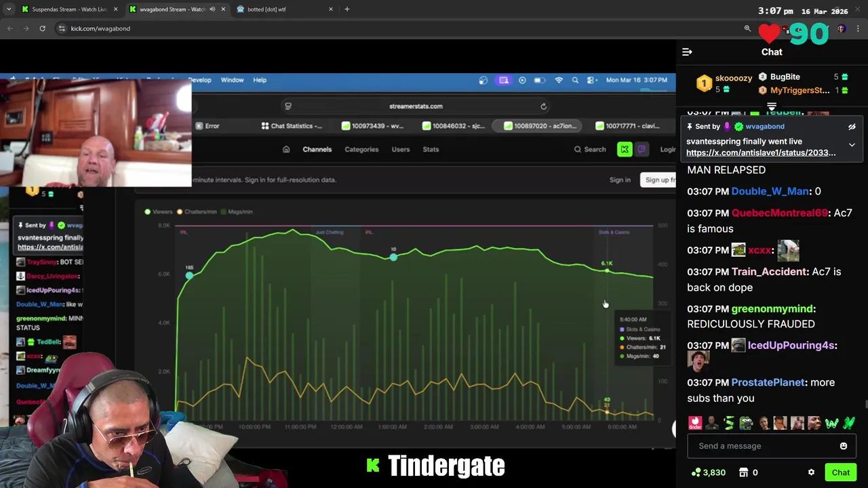
Task: Open skoooozy's leaderboard entry
Action: (x=726, y=83)
